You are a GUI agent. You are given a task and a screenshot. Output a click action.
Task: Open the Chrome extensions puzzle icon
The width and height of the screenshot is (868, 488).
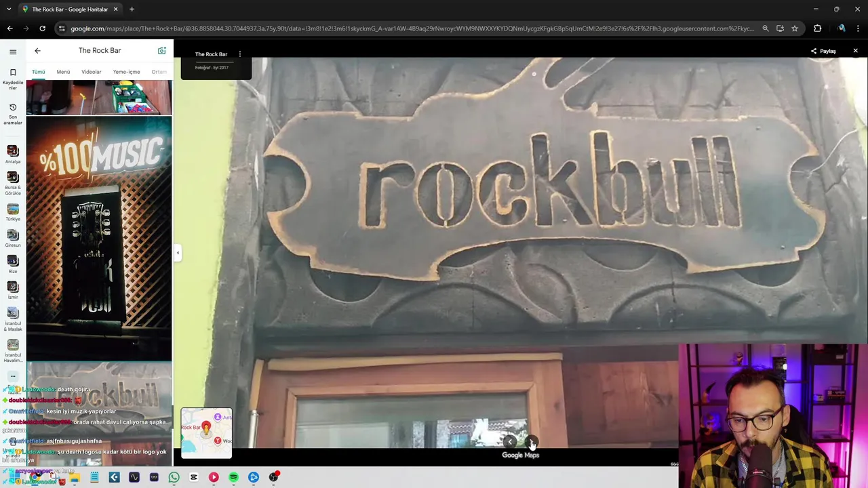click(817, 28)
